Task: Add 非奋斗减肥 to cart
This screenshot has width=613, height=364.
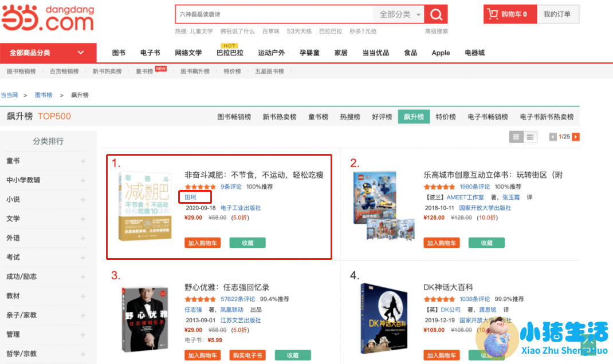Action: [x=202, y=243]
